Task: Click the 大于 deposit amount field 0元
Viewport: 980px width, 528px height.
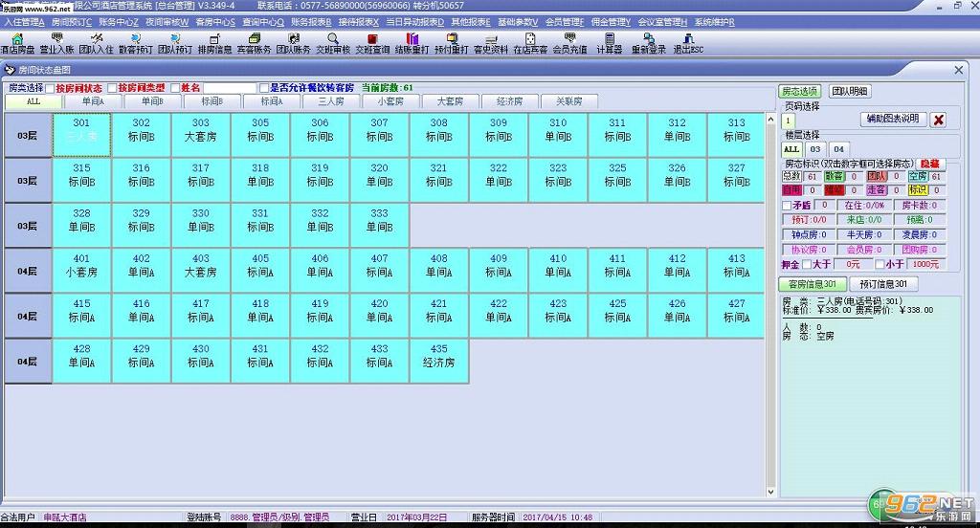Action: point(853,264)
